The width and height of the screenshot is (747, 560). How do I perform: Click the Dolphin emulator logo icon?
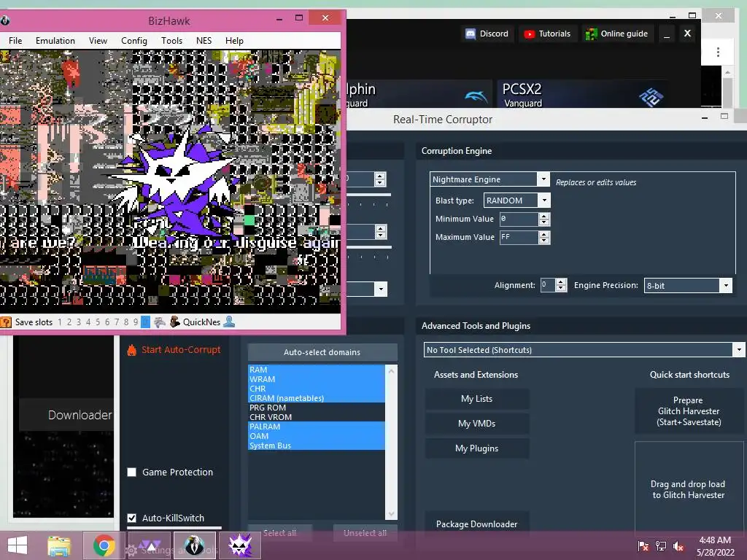pyautogui.click(x=476, y=97)
